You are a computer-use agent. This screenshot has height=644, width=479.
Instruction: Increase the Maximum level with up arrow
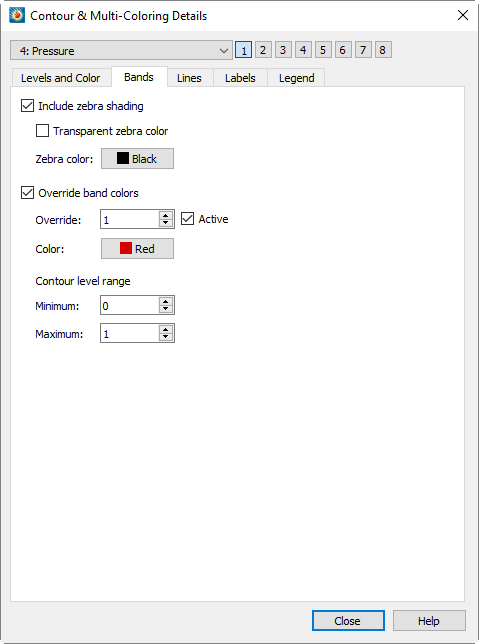coord(166,329)
